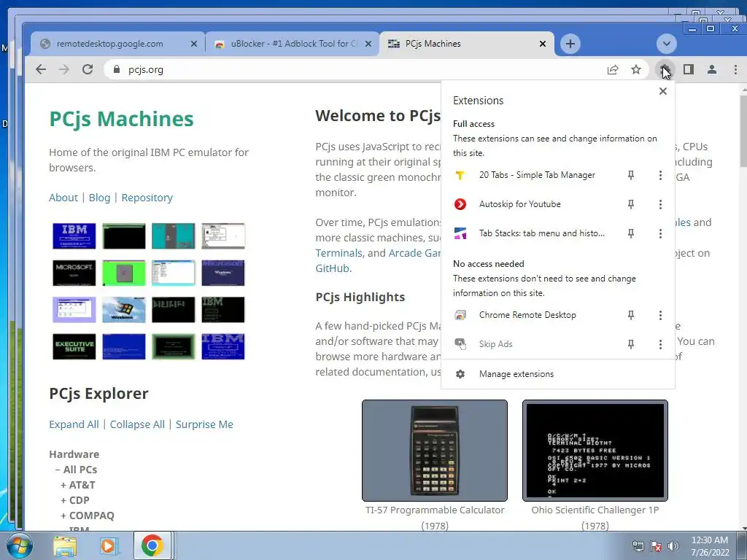Image resolution: width=747 pixels, height=560 pixels.
Task: Open the Windows 95 logo thumbnail
Action: (x=123, y=309)
